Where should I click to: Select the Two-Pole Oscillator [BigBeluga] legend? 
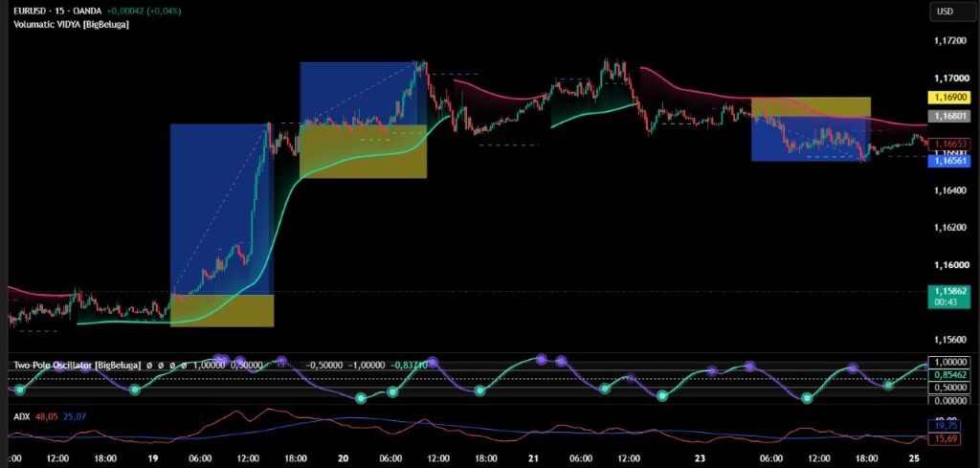[x=78, y=365]
